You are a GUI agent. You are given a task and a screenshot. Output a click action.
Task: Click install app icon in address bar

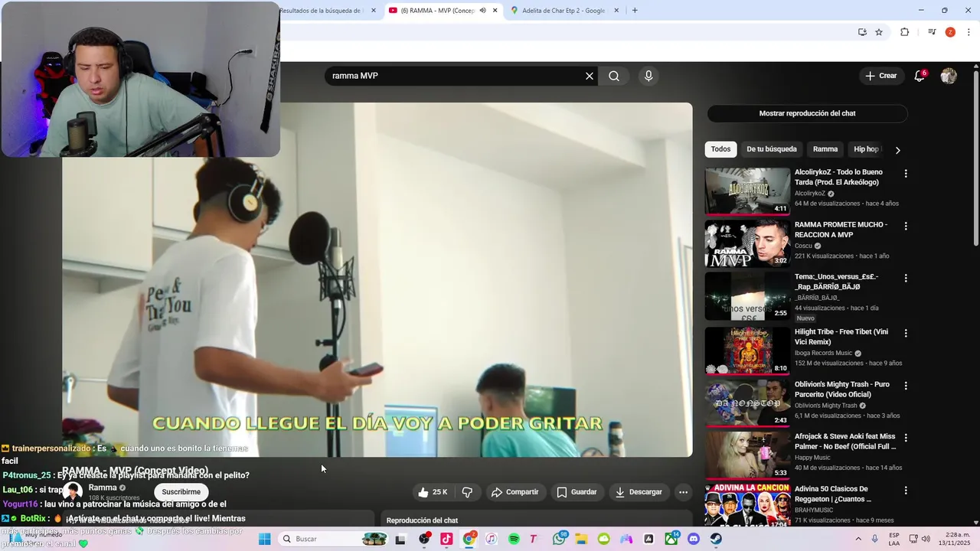pos(862,32)
